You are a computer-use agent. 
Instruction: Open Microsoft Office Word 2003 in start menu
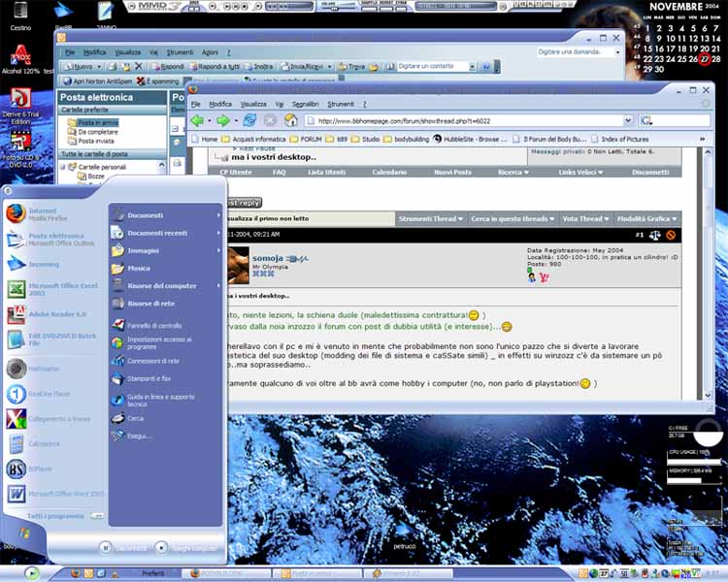[54, 494]
